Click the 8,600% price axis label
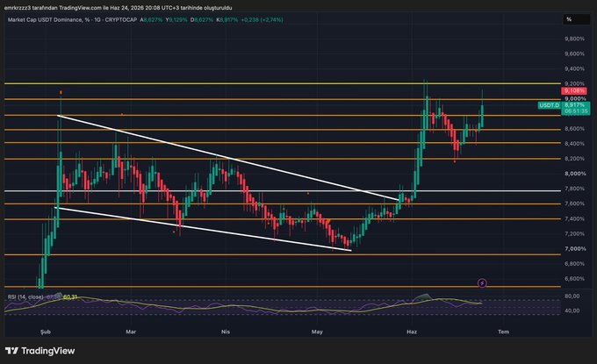The image size is (597, 364). 574,129
